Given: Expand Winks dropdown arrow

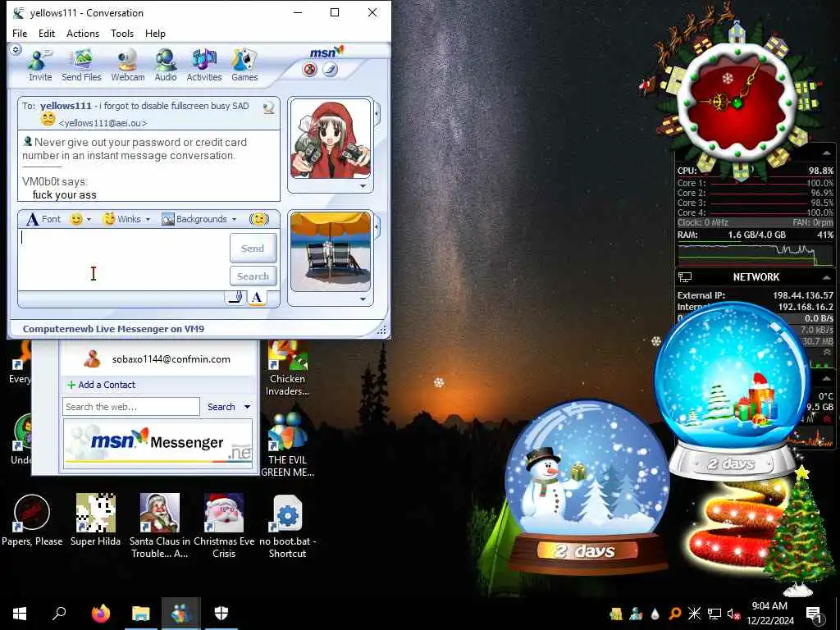Looking at the screenshot, I should [x=148, y=220].
